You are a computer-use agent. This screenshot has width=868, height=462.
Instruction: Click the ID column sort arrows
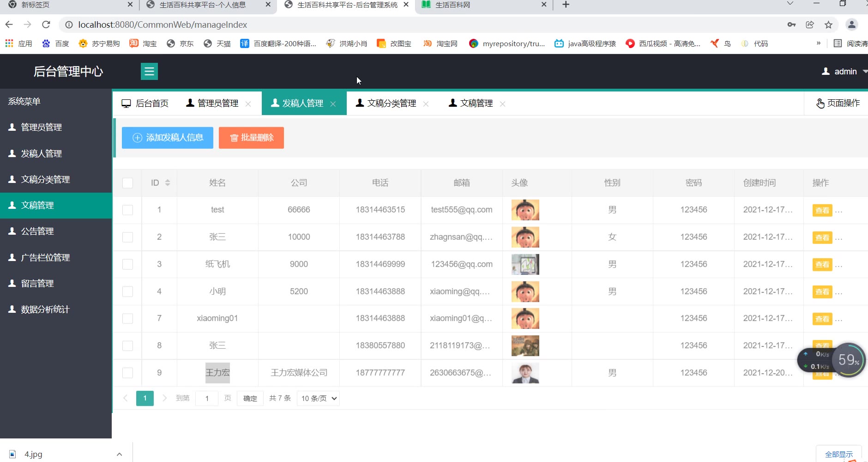(x=168, y=183)
